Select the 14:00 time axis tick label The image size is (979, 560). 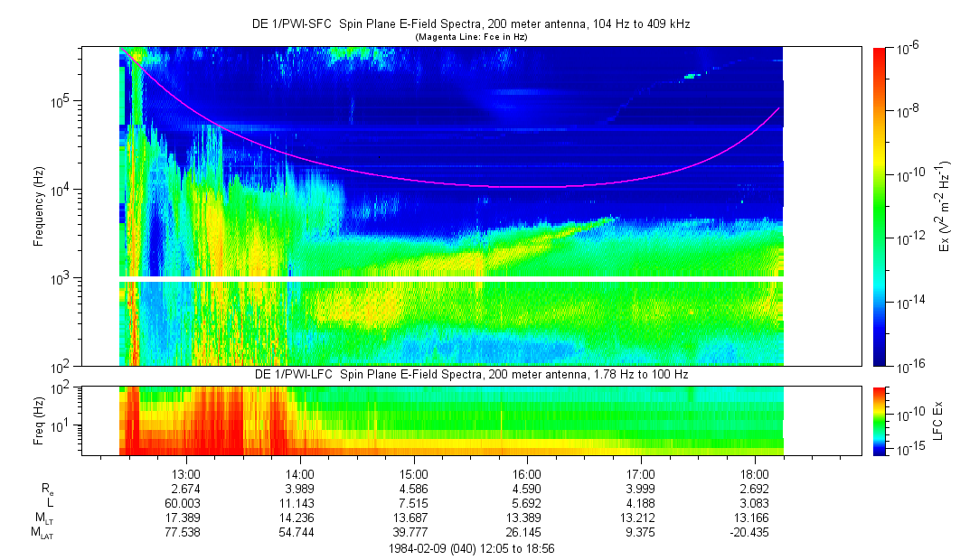(x=300, y=473)
